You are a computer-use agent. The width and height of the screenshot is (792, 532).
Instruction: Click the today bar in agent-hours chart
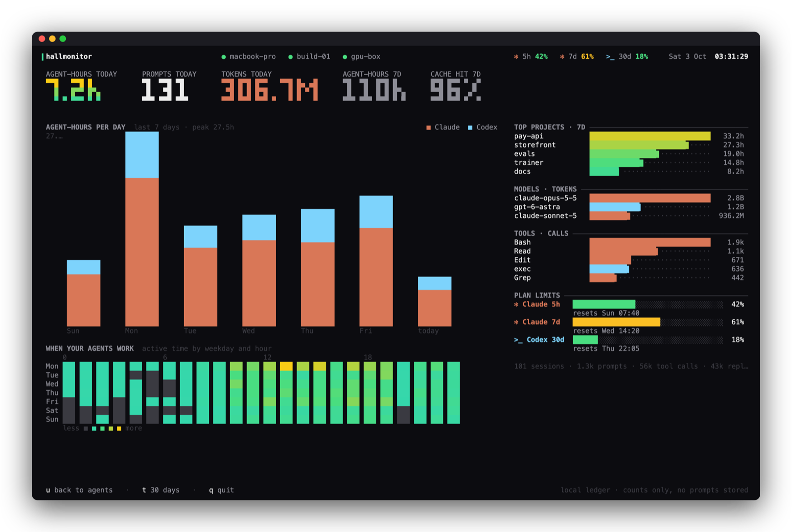[435, 301]
